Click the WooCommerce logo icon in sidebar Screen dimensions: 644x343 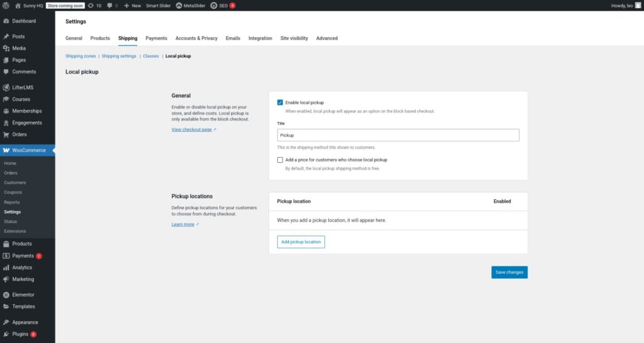6,150
